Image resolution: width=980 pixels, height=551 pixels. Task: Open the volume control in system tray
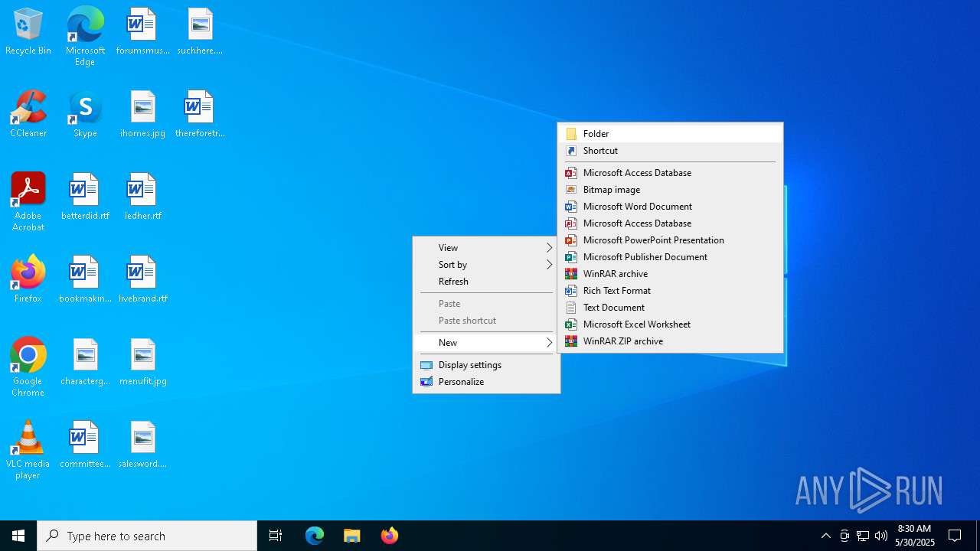pyautogui.click(x=881, y=536)
